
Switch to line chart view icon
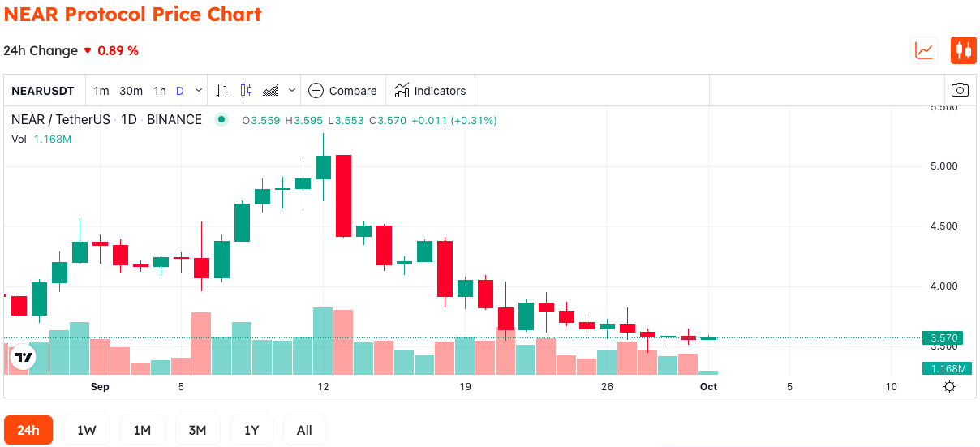[x=924, y=50]
